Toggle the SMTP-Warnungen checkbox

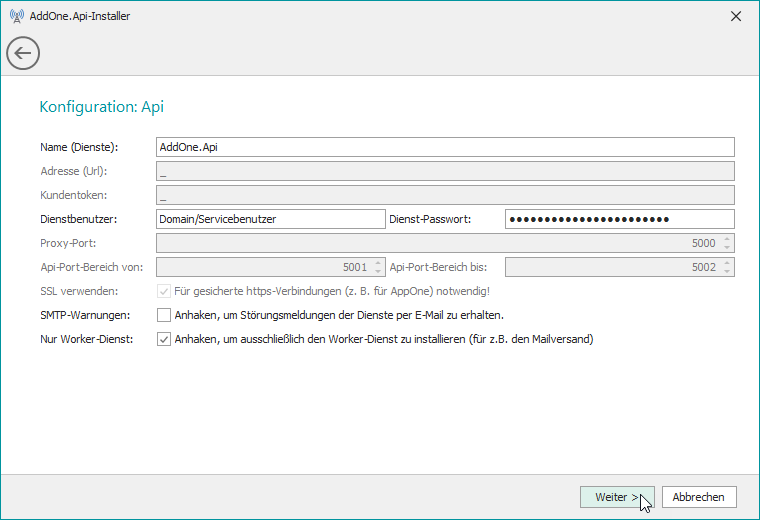tap(164, 315)
